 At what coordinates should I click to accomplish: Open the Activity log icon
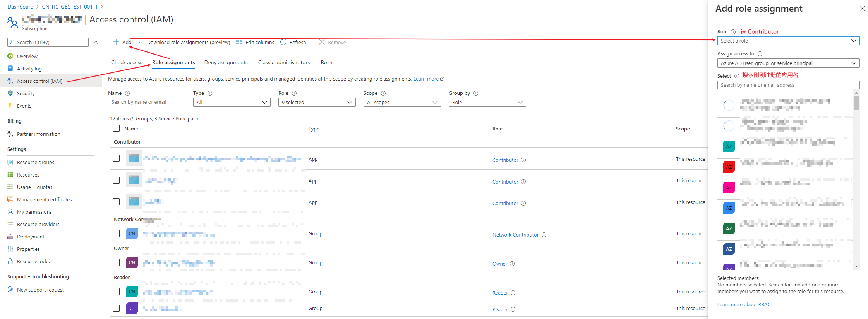tap(10, 69)
